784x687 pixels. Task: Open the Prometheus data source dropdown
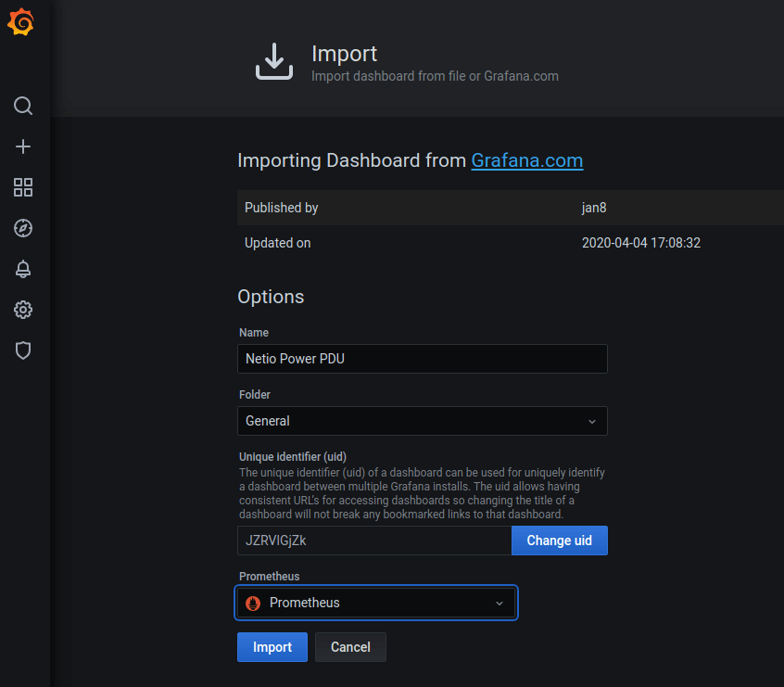(376, 603)
